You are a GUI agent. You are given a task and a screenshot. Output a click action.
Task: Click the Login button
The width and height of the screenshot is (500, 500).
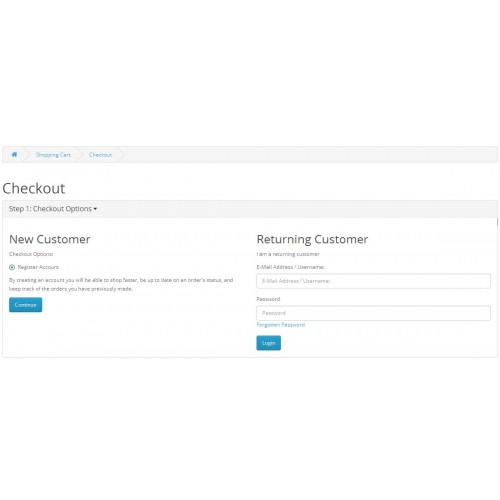(269, 343)
